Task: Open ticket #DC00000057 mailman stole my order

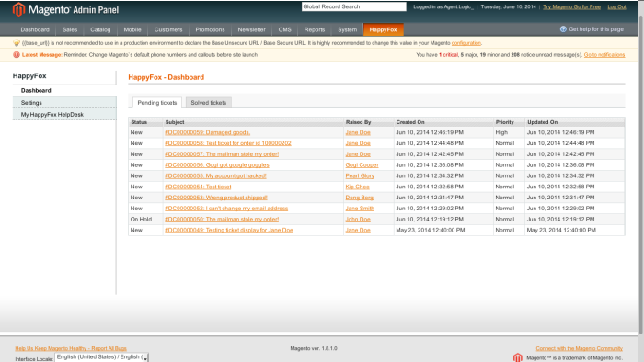Action: pos(222,154)
